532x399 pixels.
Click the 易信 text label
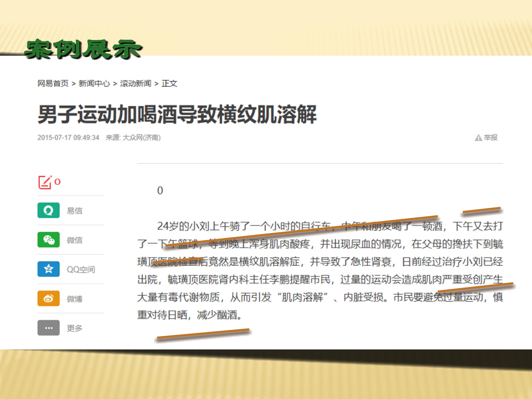75,211
